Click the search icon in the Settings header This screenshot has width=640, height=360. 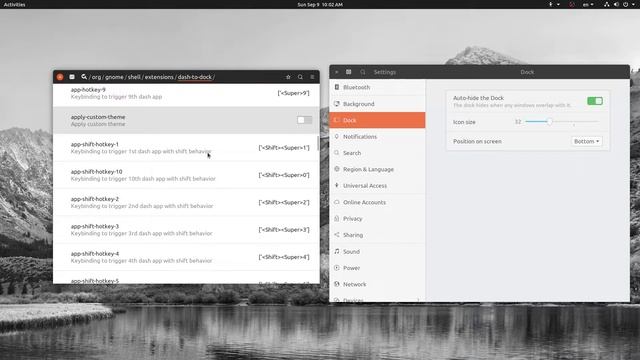(362, 72)
